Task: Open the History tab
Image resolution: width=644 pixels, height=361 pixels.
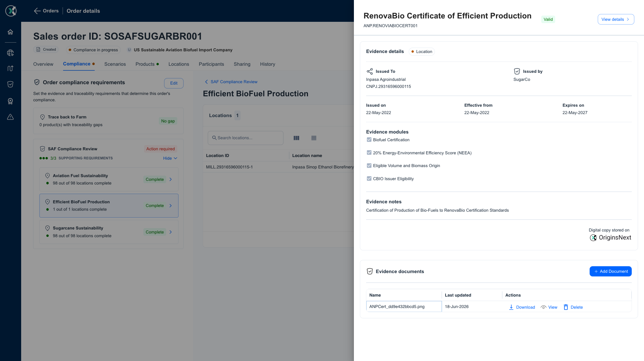Action: pos(268,64)
